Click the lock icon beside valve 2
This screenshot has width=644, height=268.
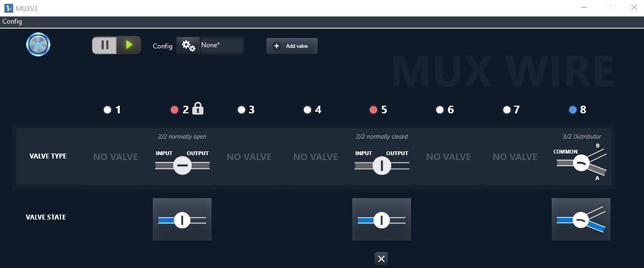(x=198, y=109)
